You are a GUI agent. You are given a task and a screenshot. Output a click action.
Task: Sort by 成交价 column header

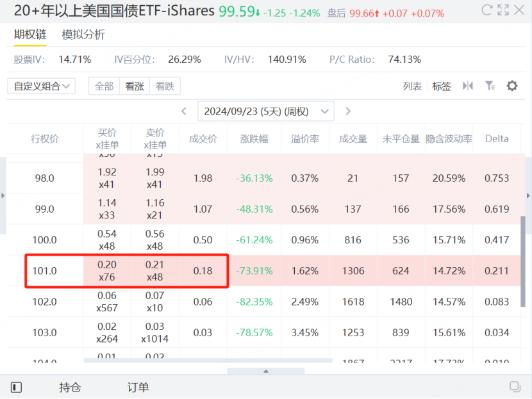203,138
